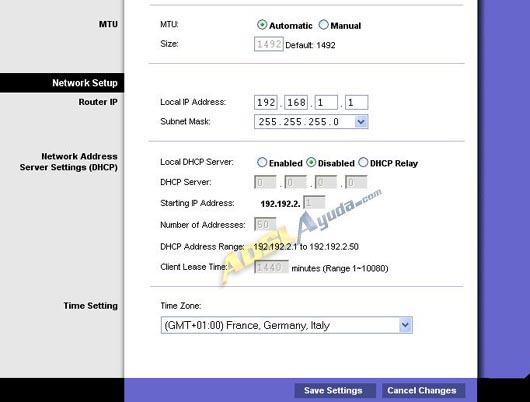Select Disabled for Local DHCP Server

pos(311,163)
